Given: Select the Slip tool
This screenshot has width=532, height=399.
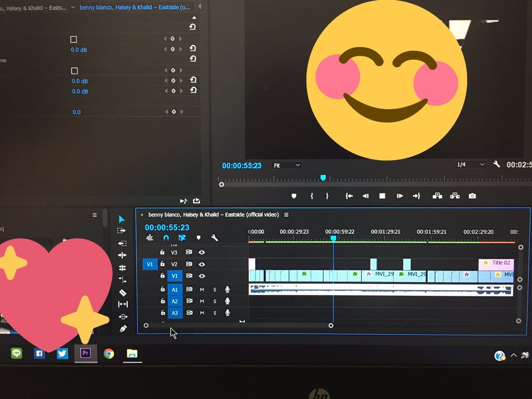Looking at the screenshot, I should coord(123,304).
